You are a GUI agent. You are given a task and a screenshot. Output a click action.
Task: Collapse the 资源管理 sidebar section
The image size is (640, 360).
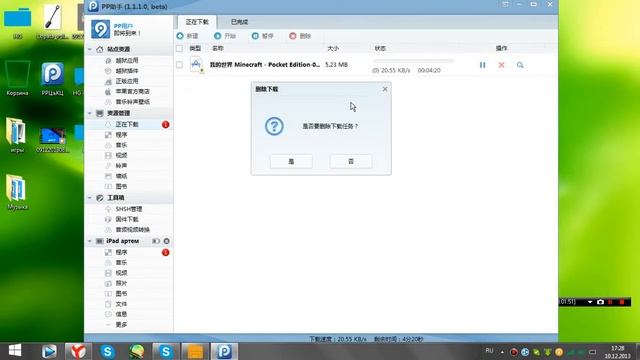(90, 113)
